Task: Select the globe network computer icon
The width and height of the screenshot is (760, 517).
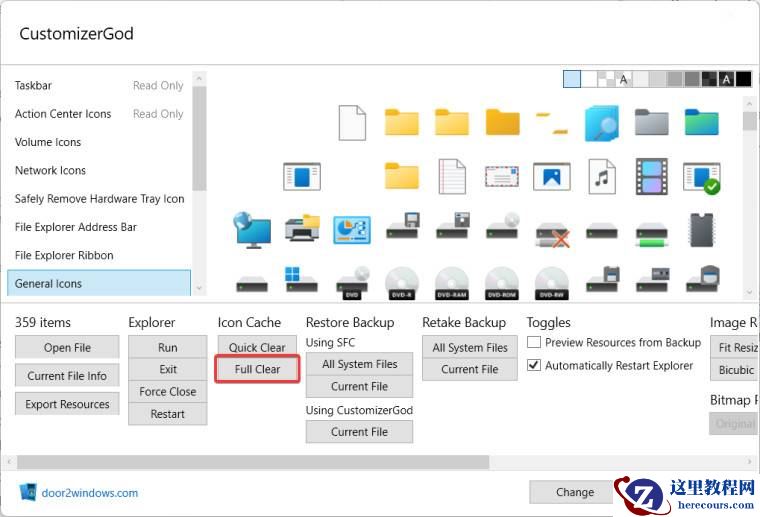Action: [252, 230]
